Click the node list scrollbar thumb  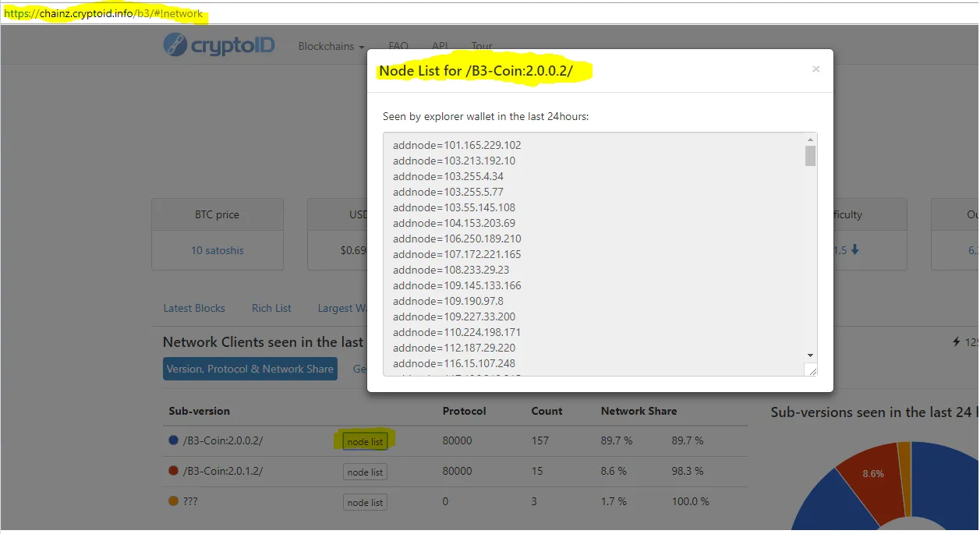click(x=811, y=156)
